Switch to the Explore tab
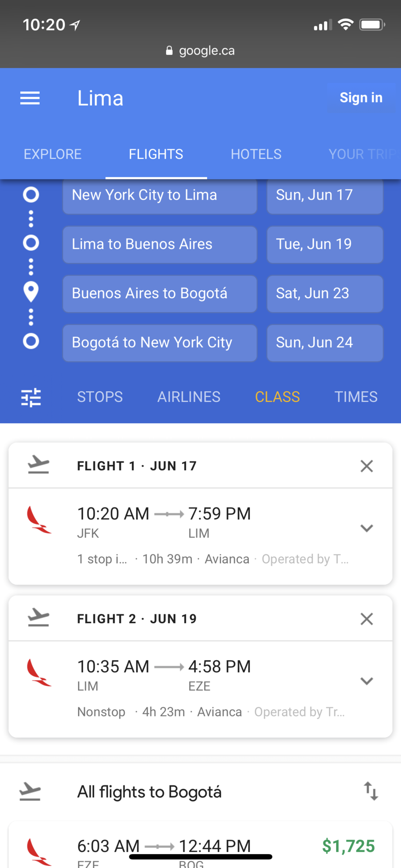Screen dimensions: 401x868 click(x=53, y=154)
